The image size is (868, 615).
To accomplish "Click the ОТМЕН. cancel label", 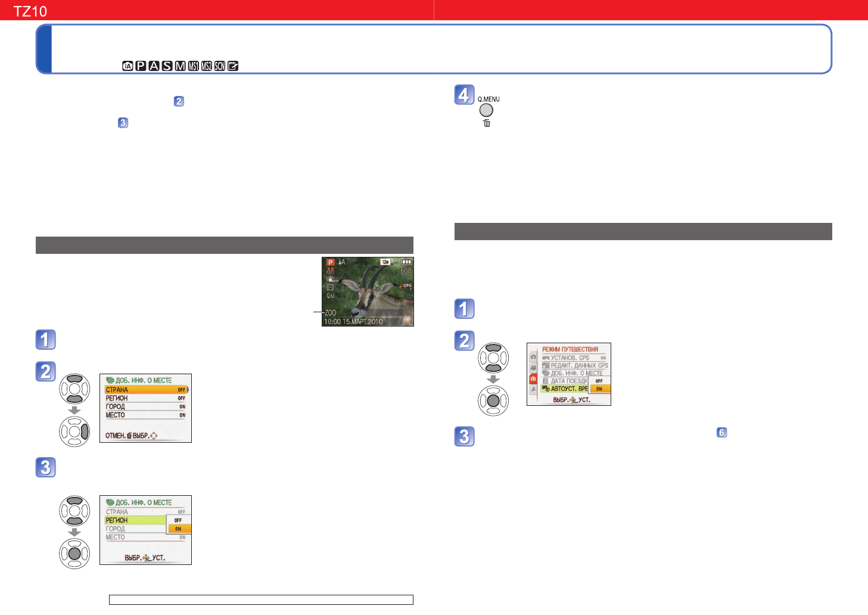I will click(x=115, y=436).
